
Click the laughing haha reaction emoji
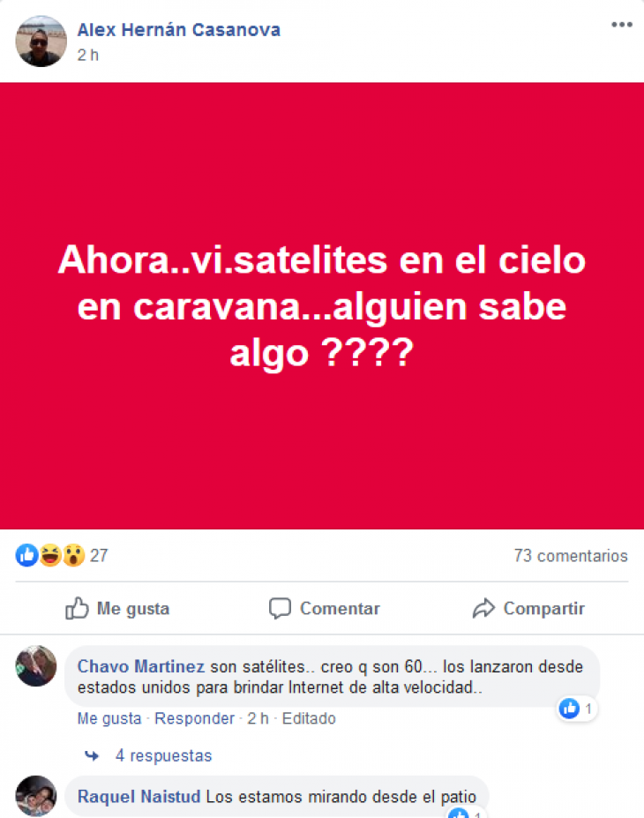pyautogui.click(x=50, y=555)
